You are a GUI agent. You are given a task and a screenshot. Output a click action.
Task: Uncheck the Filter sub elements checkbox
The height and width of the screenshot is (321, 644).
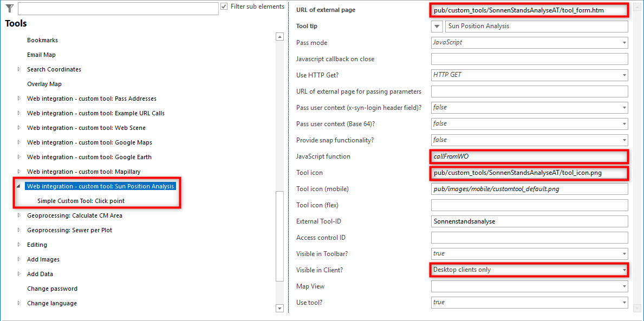(224, 6)
